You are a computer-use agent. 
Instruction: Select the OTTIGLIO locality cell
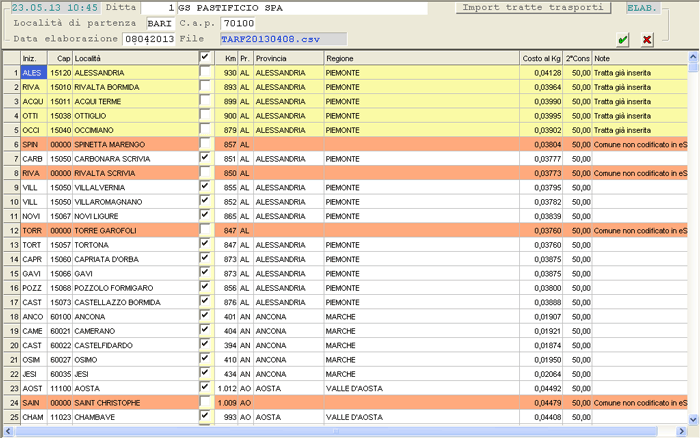135,116
